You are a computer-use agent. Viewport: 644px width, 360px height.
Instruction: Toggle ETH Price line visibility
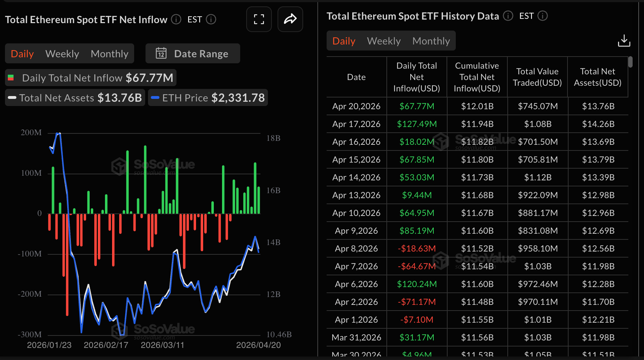208,97
